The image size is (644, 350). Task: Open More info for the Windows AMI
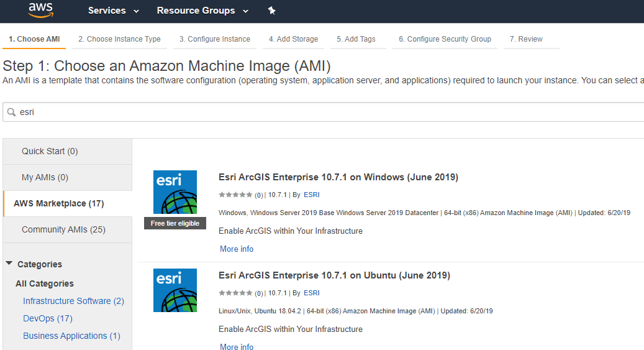[x=237, y=249]
